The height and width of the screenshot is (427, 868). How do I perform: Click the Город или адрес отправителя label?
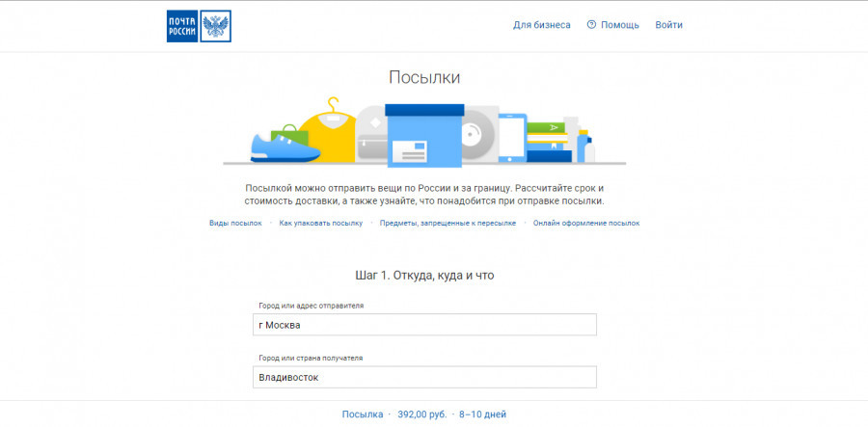[x=312, y=306]
